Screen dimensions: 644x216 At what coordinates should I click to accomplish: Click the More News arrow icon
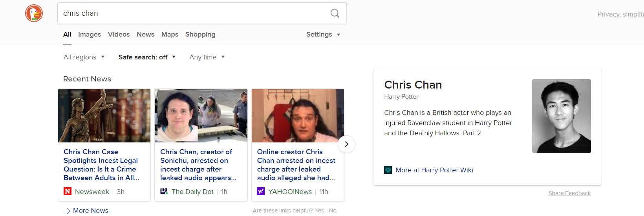[67, 210]
